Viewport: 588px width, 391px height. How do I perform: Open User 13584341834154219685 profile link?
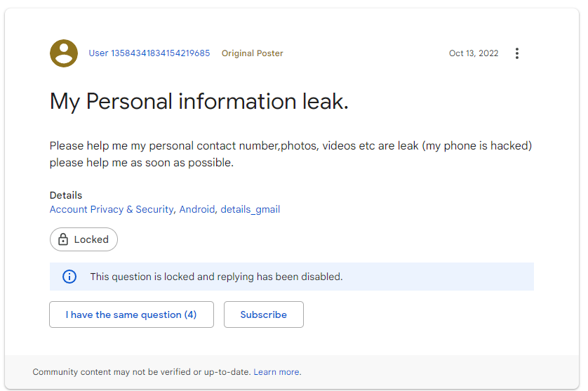[149, 53]
